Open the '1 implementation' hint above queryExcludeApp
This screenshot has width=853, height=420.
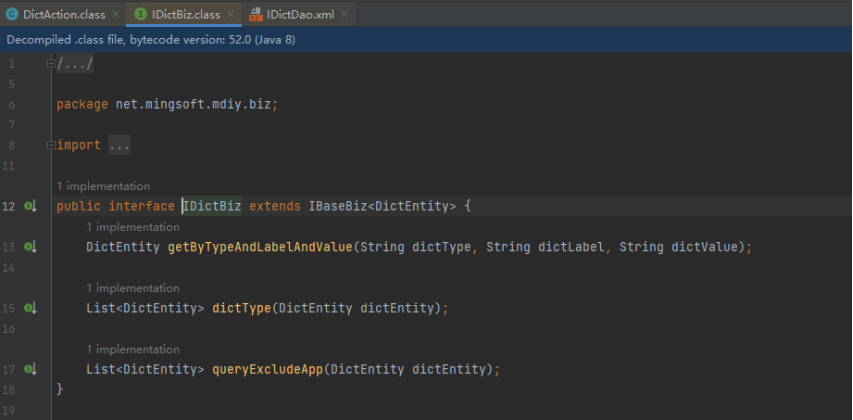[133, 349]
